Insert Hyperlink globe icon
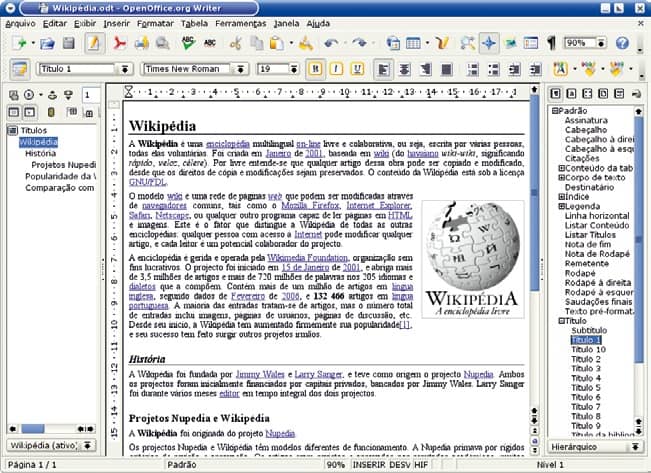Viewport: 651px width, 473px height. (392, 43)
